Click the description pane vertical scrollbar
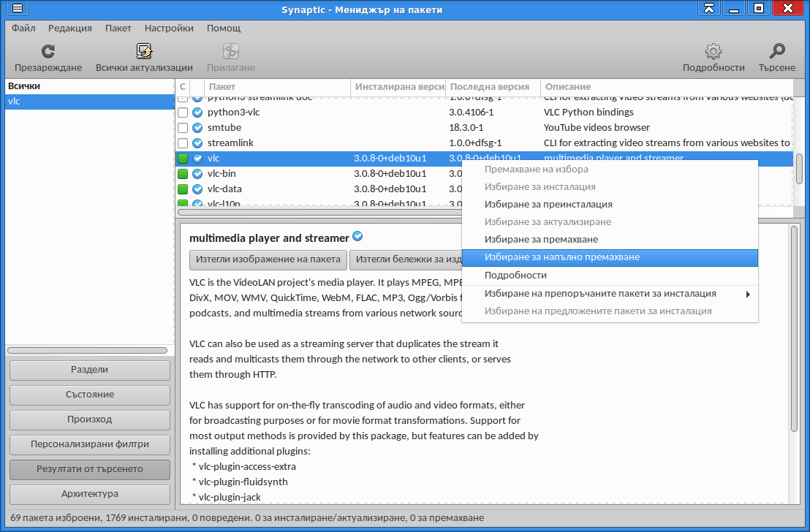 [x=795, y=329]
